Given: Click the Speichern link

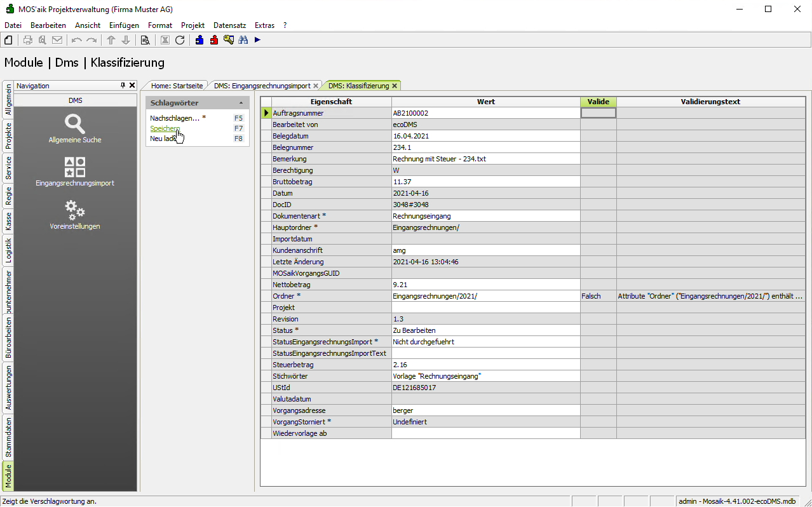Looking at the screenshot, I should 165,128.
